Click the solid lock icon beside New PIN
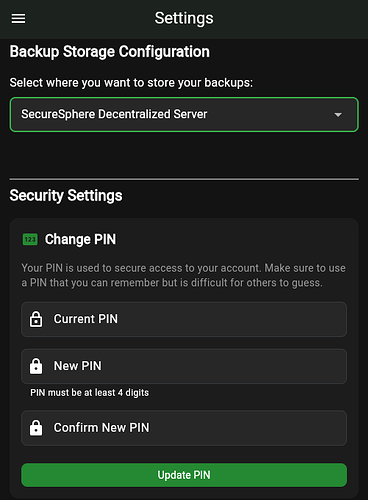Image resolution: width=368 pixels, height=500 pixels. (x=36, y=366)
